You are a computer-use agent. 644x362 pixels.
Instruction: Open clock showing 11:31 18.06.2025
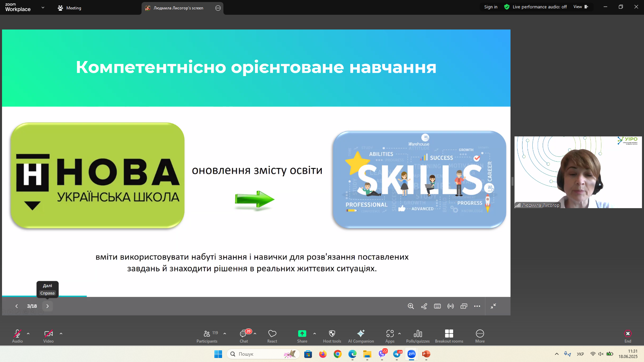click(x=628, y=354)
